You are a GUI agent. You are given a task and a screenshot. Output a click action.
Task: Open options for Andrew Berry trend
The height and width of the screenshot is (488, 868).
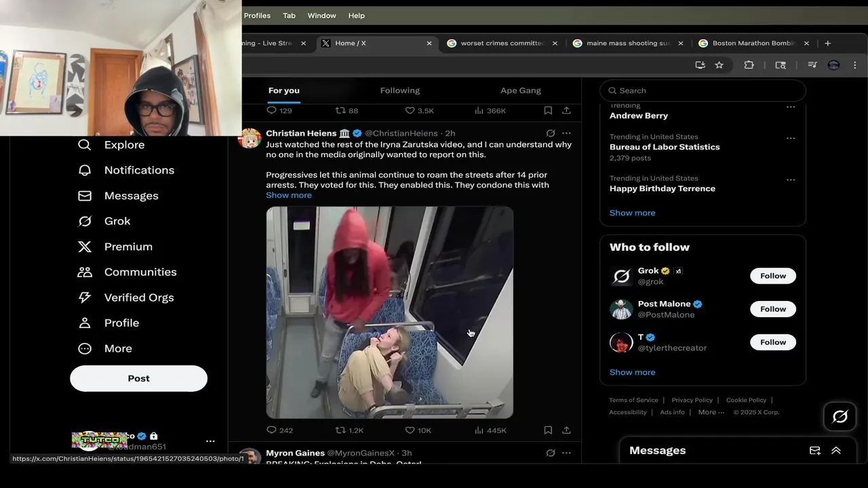[x=791, y=107]
